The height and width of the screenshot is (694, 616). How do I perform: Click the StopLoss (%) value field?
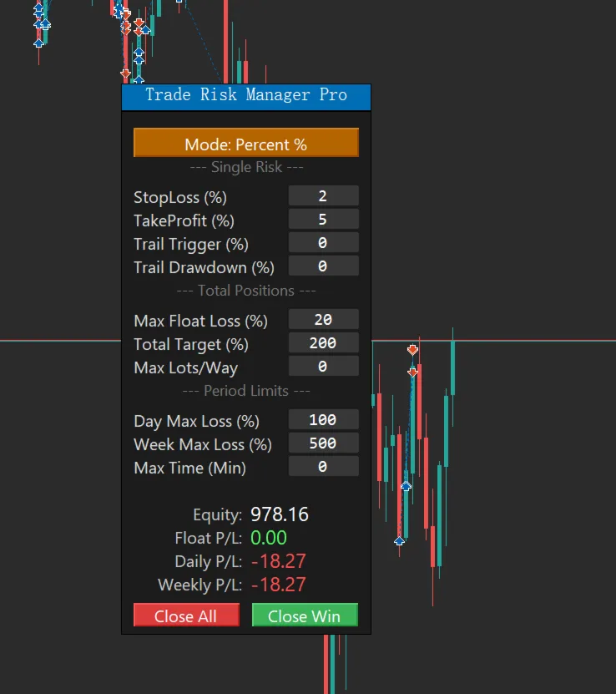[323, 195]
